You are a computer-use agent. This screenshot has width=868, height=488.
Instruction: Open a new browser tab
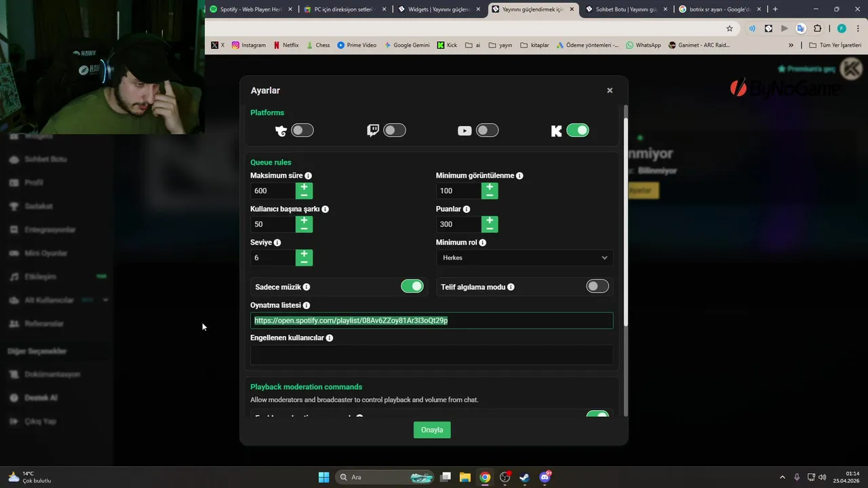(775, 9)
